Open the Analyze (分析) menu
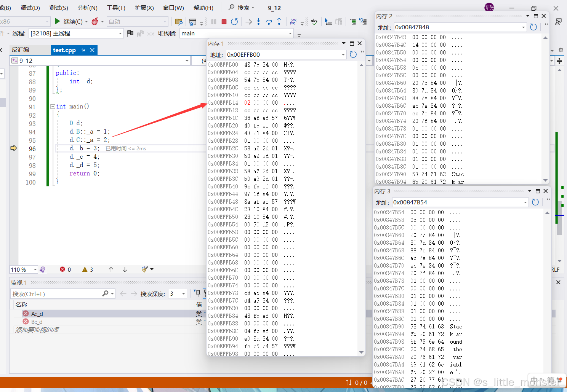This screenshot has height=392, width=567. click(87, 8)
